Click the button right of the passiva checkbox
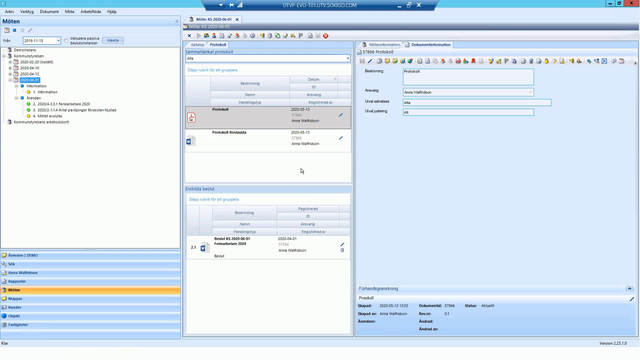The image size is (640, 360). click(x=113, y=40)
